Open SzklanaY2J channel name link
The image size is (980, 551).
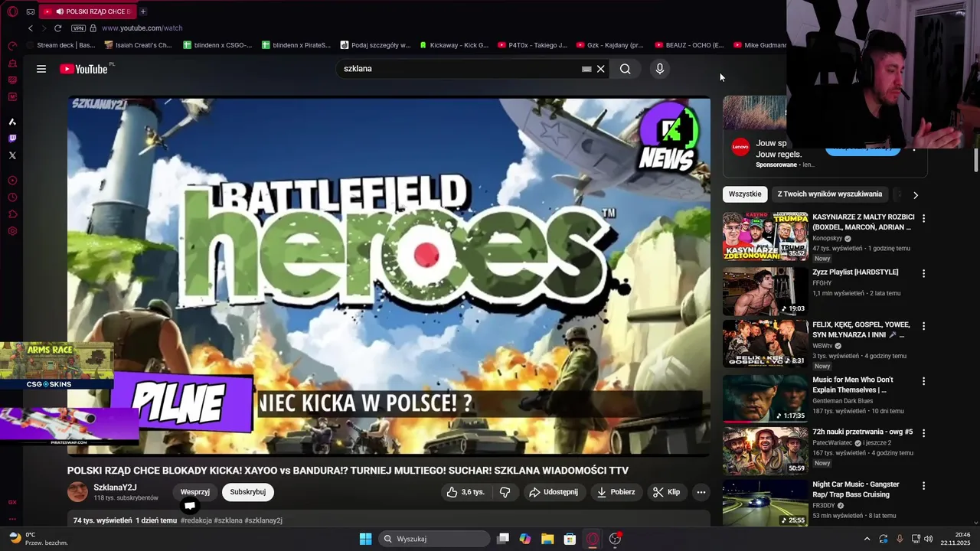pyautogui.click(x=115, y=487)
